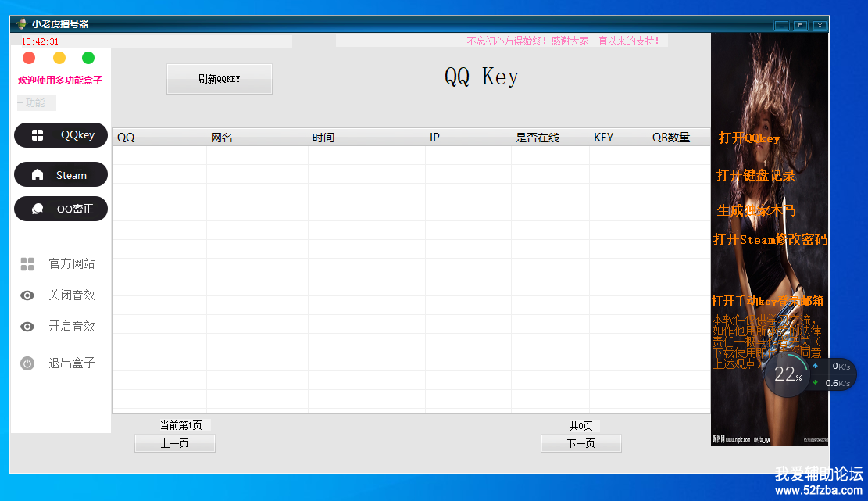Click the 打开键盘记录 link

click(755, 176)
